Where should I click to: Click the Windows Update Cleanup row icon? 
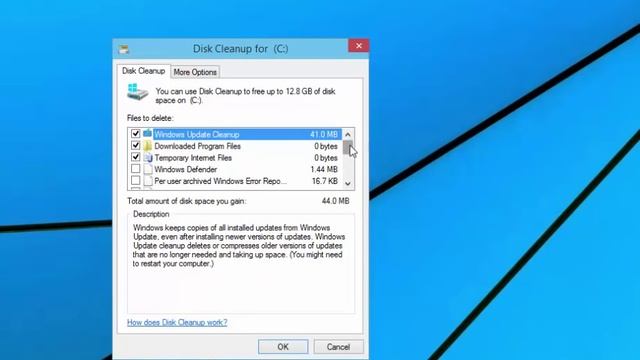[147, 133]
